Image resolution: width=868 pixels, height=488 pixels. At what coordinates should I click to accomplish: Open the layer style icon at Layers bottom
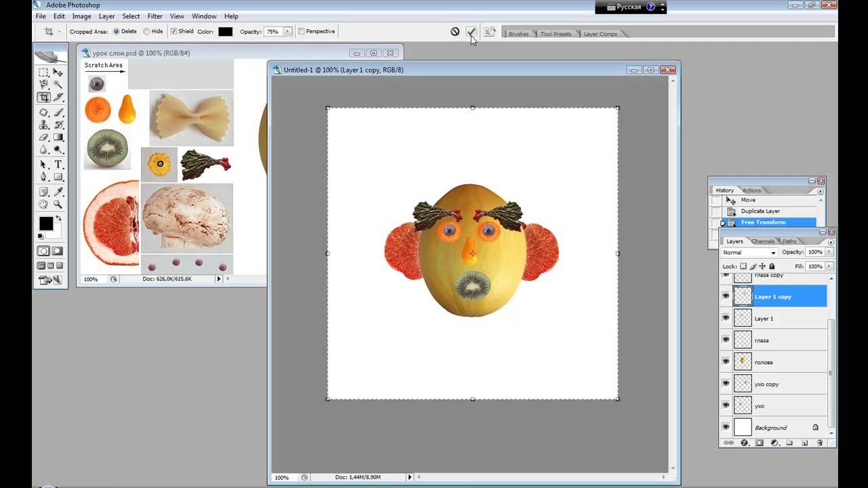pyautogui.click(x=744, y=443)
